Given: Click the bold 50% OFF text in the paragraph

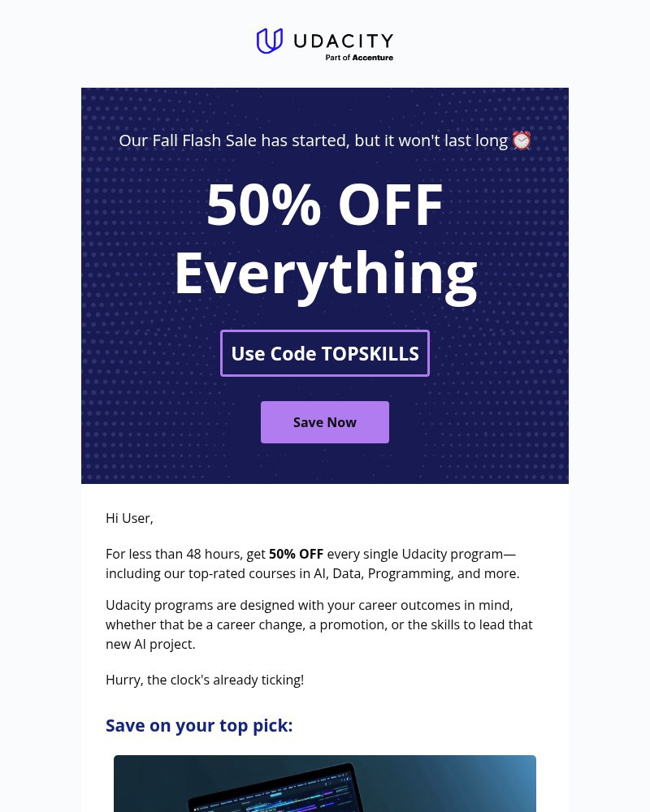Looking at the screenshot, I should tap(296, 555).
